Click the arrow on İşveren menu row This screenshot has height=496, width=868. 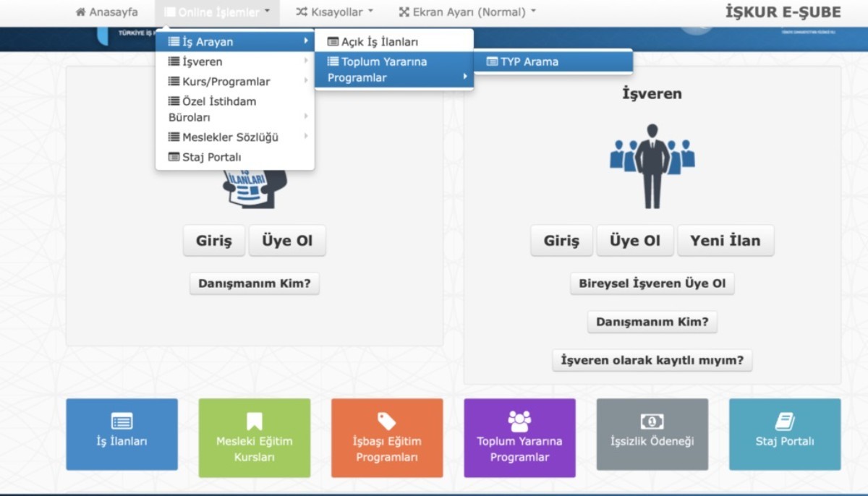306,61
